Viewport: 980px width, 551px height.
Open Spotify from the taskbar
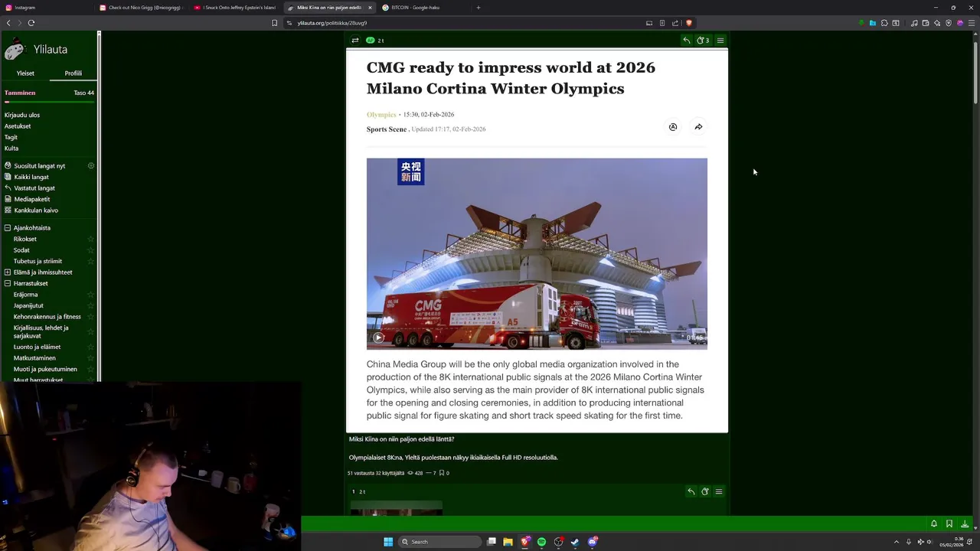541,542
